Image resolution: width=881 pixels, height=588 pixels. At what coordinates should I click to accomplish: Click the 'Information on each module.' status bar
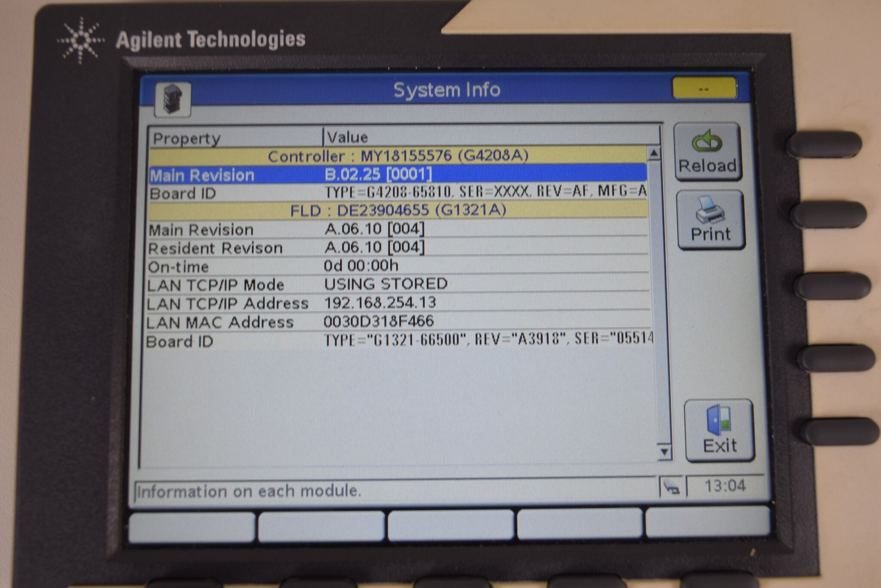(395, 490)
